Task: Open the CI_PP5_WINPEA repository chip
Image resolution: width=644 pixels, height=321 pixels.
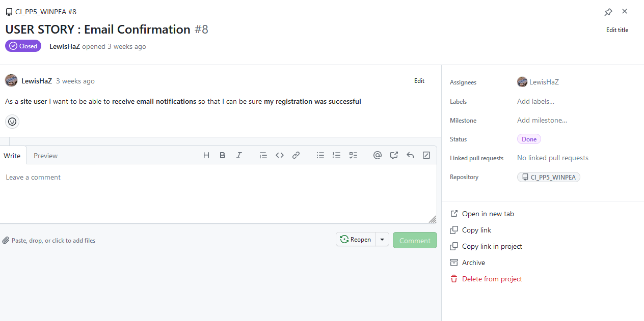Action: click(549, 177)
